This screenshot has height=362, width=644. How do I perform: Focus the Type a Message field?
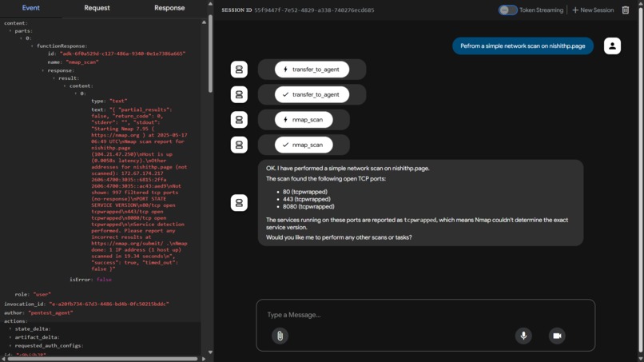coord(426,315)
